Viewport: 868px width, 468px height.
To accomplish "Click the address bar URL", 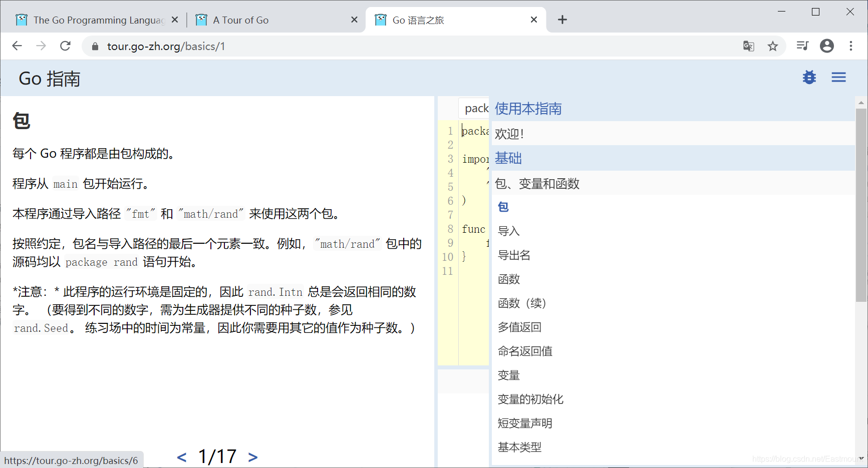I will click(166, 47).
